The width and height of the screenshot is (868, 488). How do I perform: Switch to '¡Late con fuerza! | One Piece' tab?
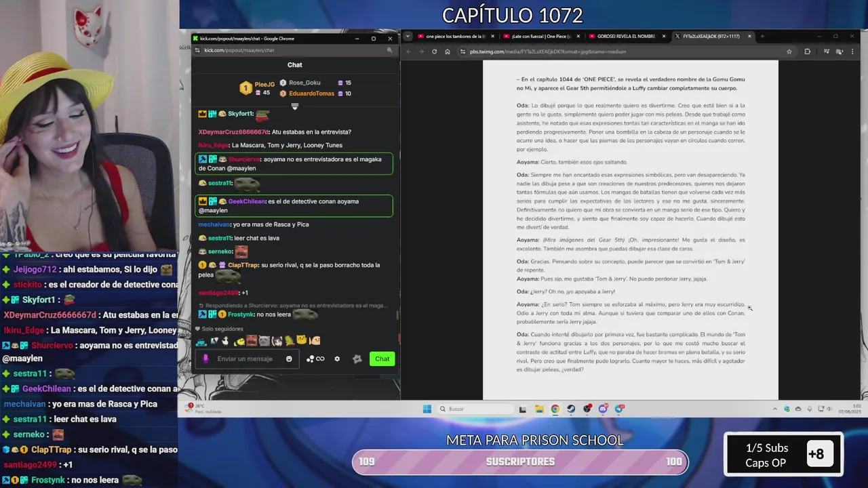tap(539, 36)
